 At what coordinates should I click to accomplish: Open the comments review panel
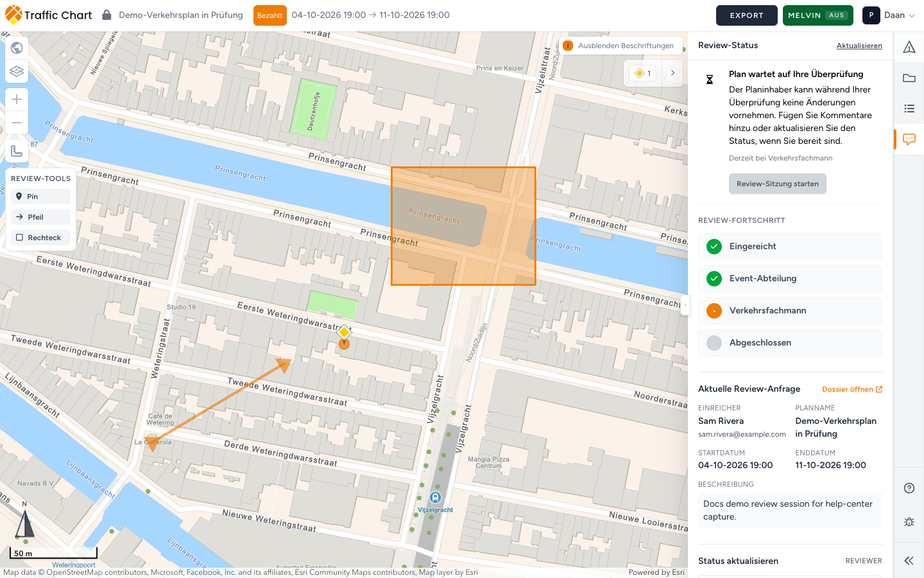click(x=909, y=139)
